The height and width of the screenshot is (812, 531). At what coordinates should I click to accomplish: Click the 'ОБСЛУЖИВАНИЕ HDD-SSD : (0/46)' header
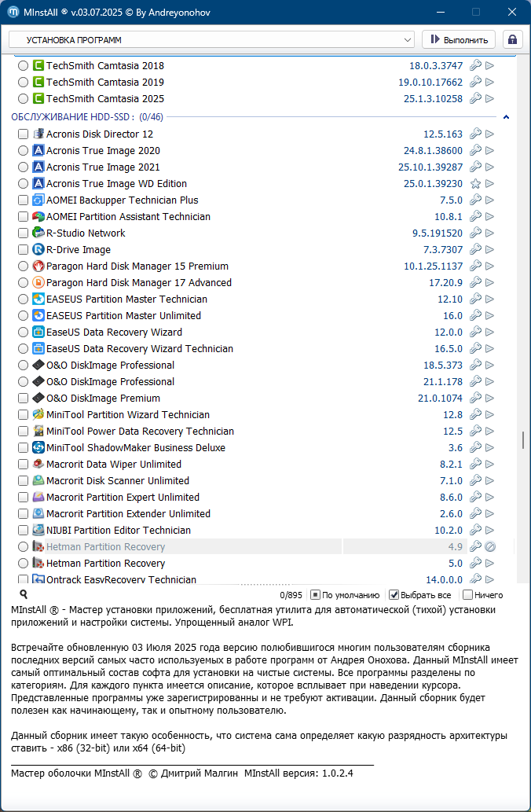[x=87, y=117]
